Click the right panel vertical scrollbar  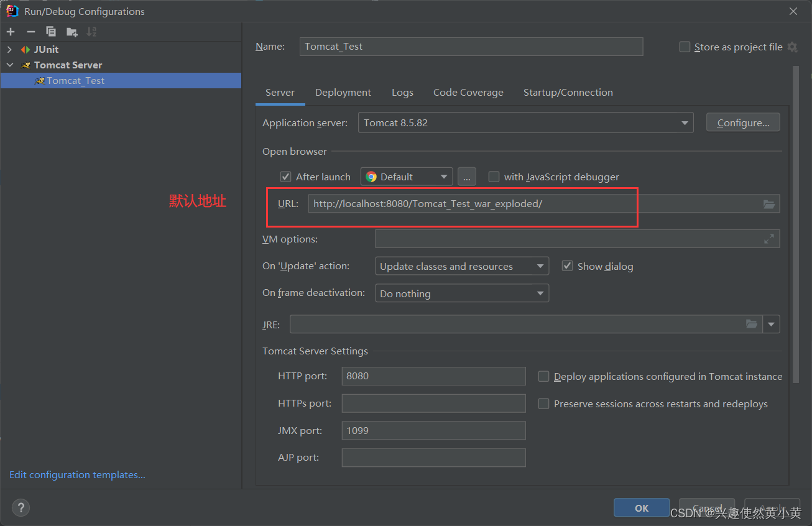point(795,224)
